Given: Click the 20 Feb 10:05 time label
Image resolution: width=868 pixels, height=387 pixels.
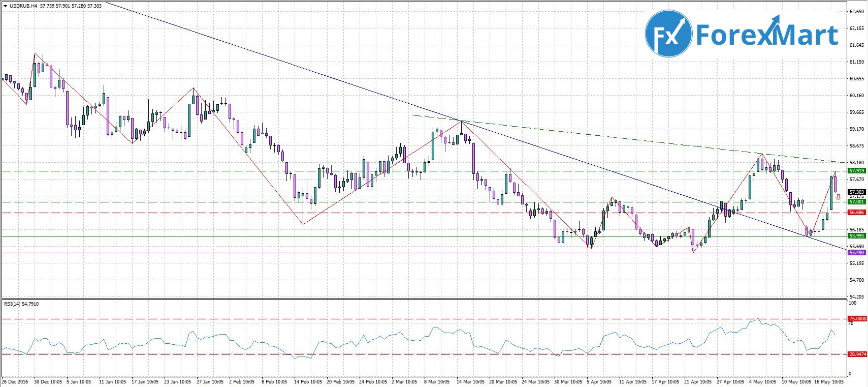Looking at the screenshot, I should coord(340,382).
